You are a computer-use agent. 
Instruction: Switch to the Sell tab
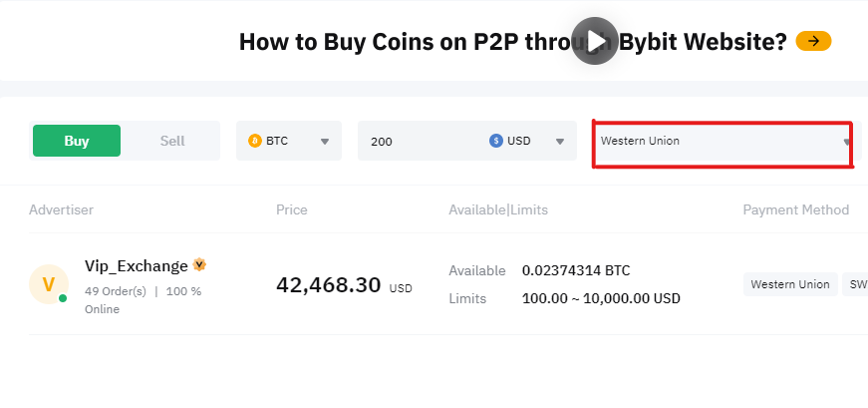pos(172,141)
